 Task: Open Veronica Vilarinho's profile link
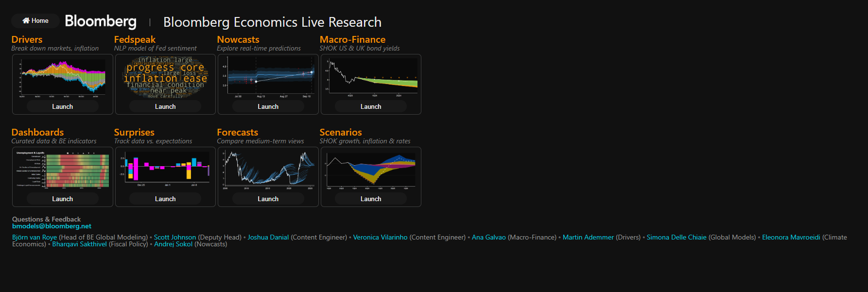coord(380,238)
